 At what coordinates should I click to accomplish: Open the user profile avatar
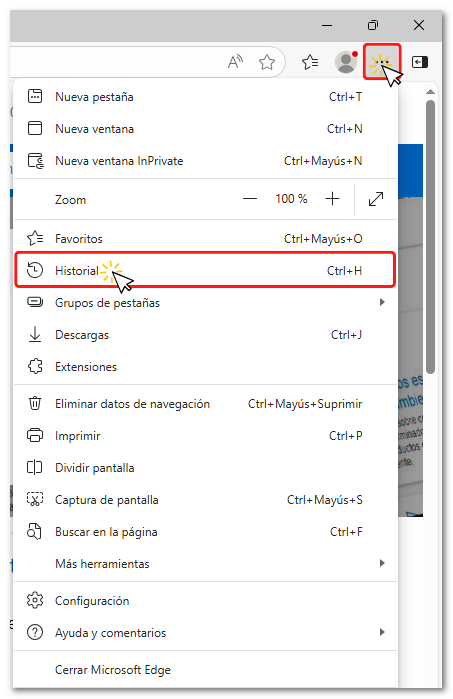[x=346, y=62]
